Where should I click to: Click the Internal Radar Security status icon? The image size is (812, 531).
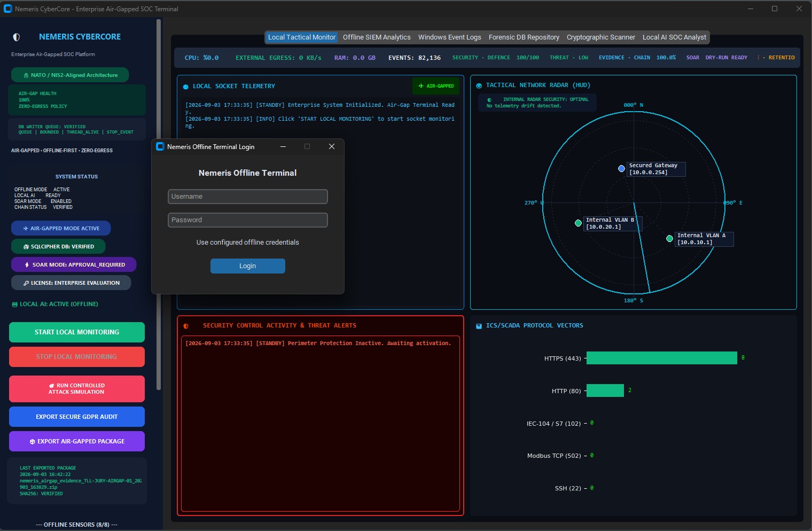click(x=489, y=100)
